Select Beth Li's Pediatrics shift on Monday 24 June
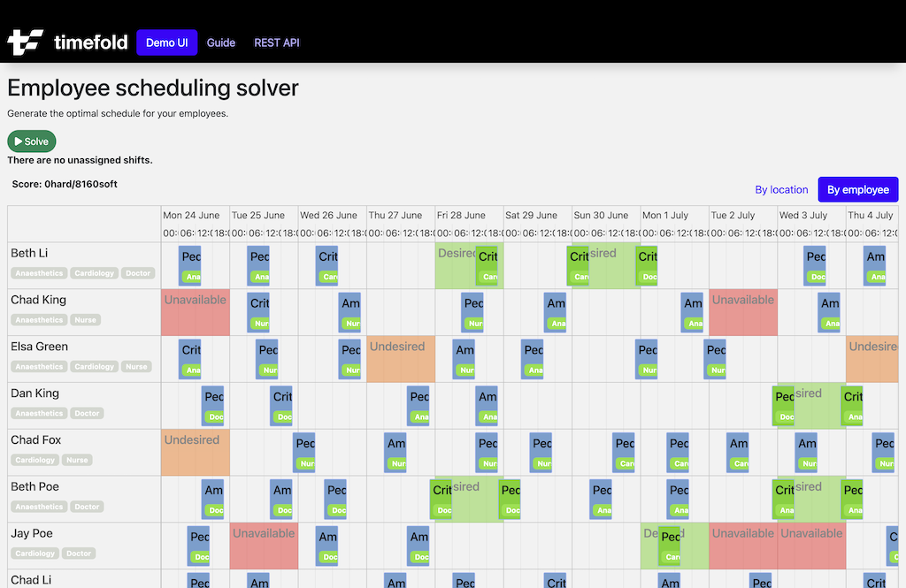 point(188,264)
